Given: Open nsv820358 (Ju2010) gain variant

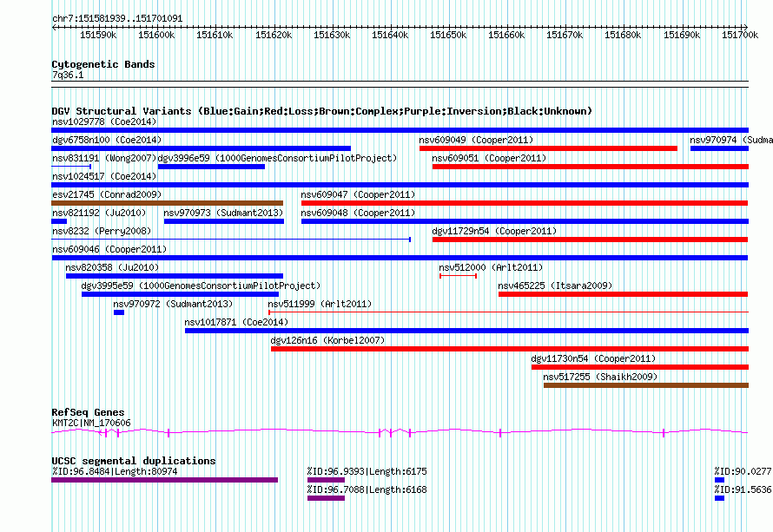Looking at the screenshot, I should [x=175, y=276].
